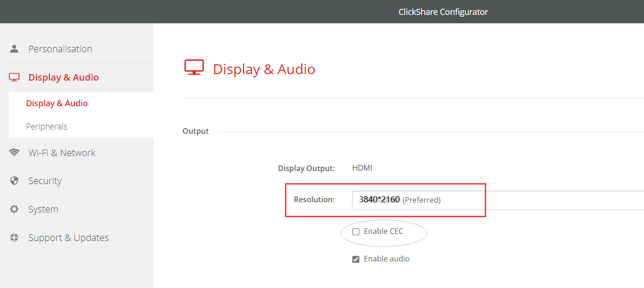This screenshot has width=644, height=288.
Task: Tick the Enable CEC checkbox
Action: tap(356, 232)
